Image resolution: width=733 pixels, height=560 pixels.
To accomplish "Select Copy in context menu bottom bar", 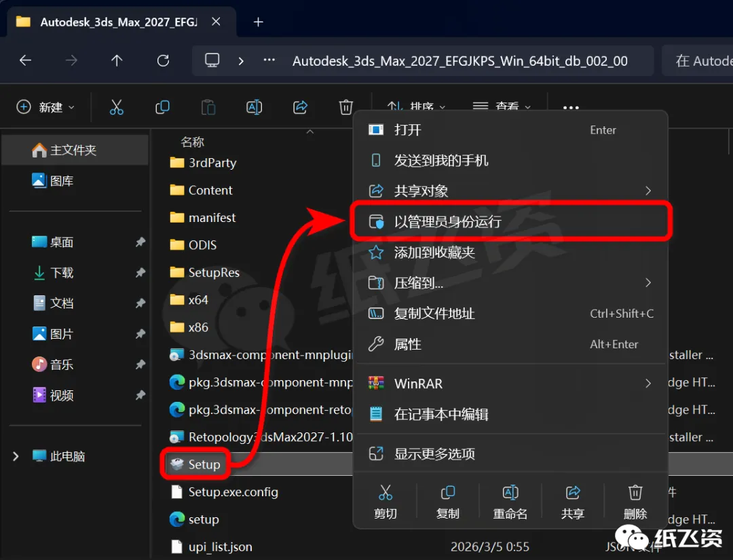I will 448,502.
